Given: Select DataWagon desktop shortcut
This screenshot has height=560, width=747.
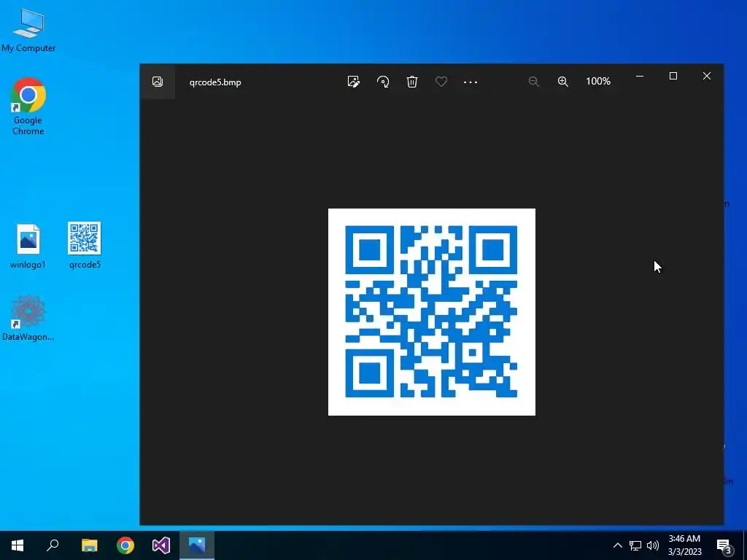Looking at the screenshot, I should 28,318.
